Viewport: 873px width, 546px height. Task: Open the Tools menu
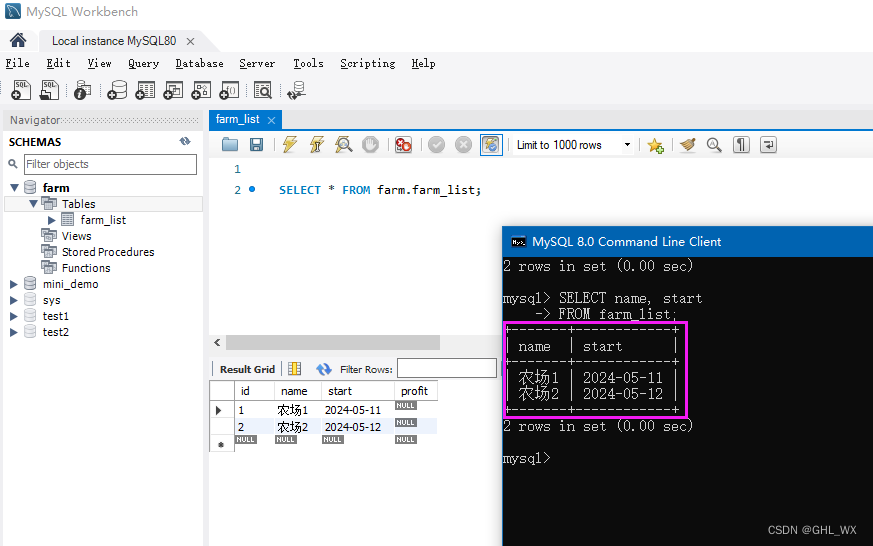(308, 63)
